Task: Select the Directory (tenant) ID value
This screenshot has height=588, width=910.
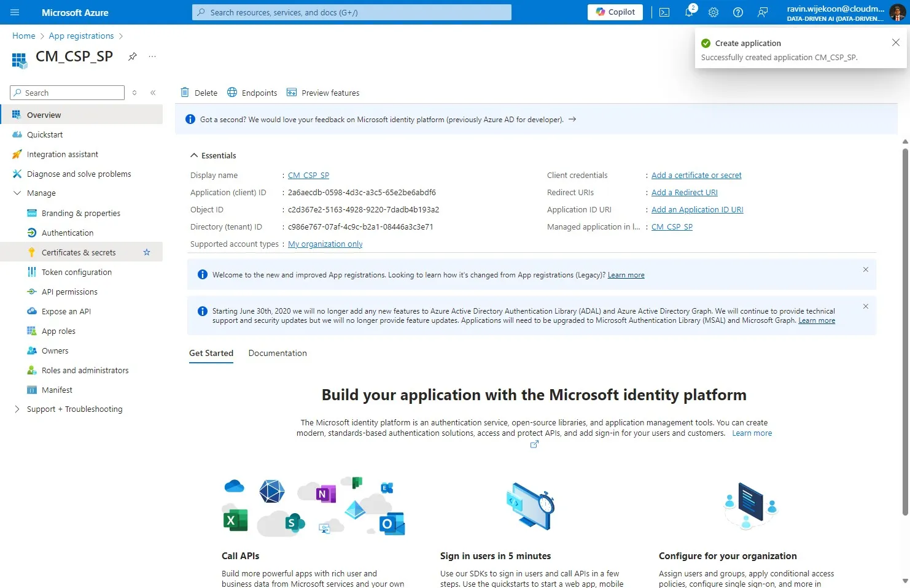Action: [x=360, y=226]
